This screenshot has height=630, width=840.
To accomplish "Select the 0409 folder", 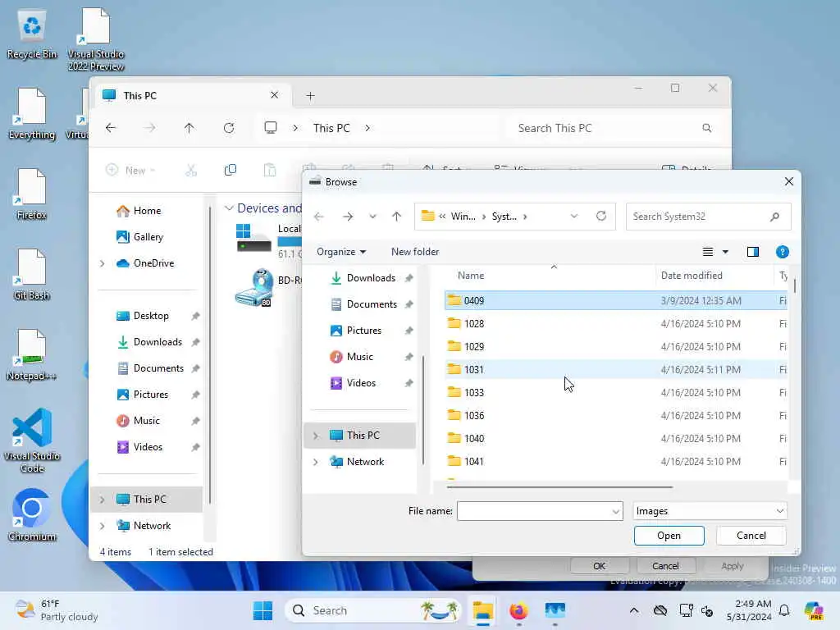I will (615, 300).
